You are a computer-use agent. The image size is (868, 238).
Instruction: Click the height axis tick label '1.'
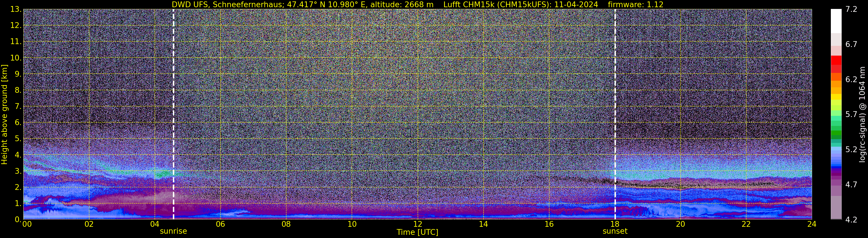(x=18, y=203)
